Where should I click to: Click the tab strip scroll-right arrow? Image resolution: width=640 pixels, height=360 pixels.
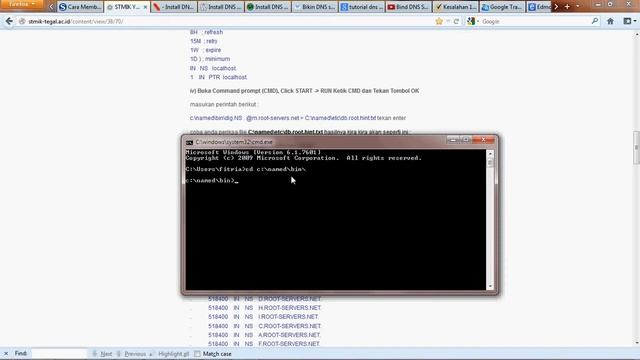556,7
